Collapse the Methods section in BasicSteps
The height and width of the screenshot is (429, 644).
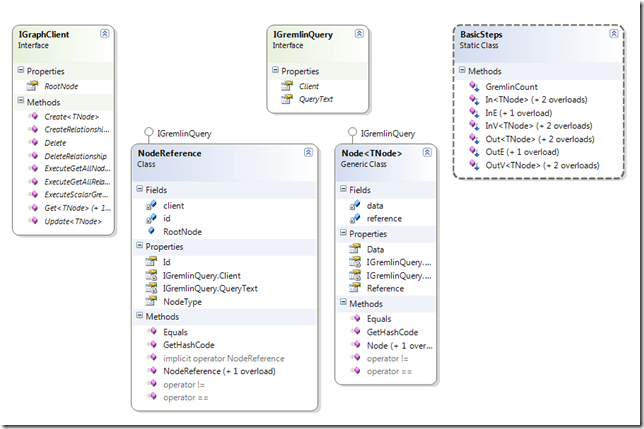point(461,71)
